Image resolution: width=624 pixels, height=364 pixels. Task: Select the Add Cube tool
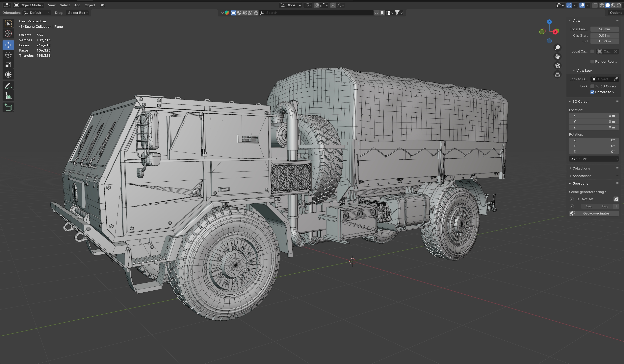point(8,107)
